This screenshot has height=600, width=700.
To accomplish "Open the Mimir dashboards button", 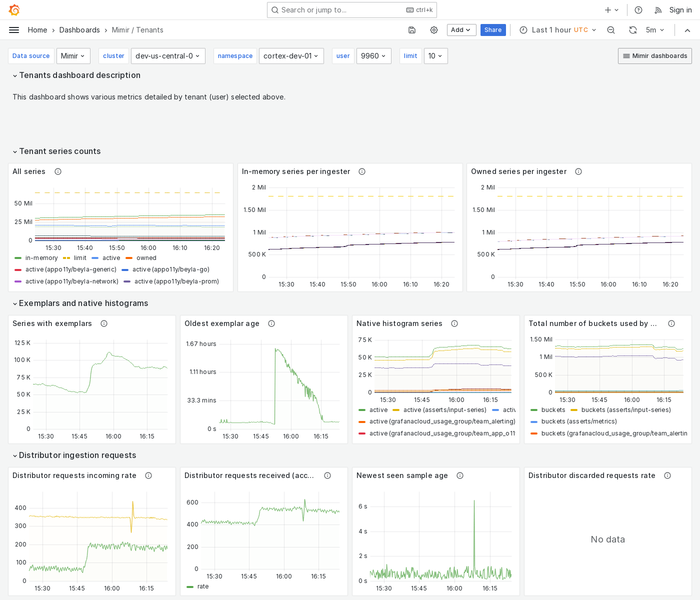I will point(654,56).
